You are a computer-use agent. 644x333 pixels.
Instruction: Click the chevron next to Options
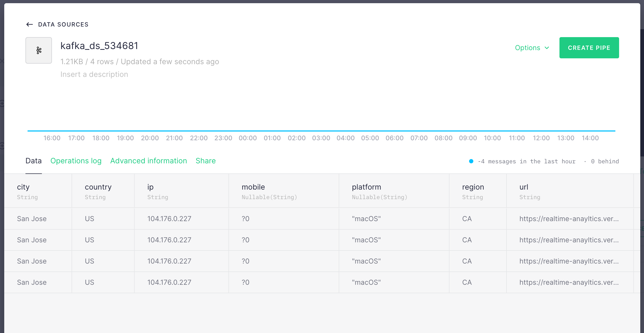[x=547, y=48]
